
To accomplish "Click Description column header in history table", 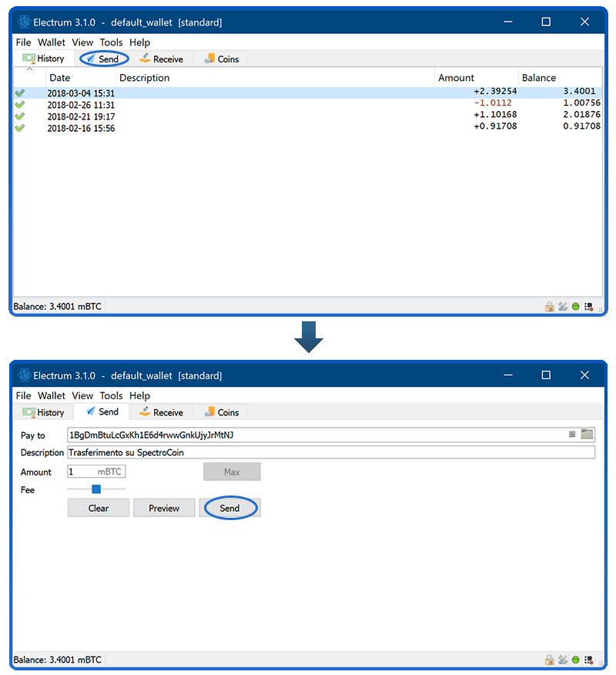I will pos(276,78).
